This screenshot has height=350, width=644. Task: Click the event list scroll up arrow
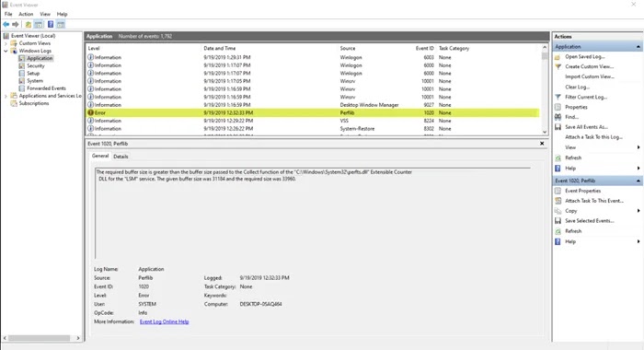pos(545,48)
